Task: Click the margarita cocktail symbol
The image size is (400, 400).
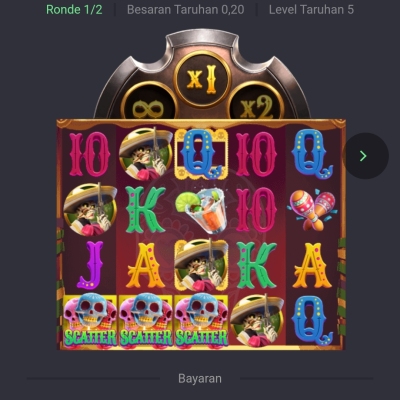Action: [201, 210]
